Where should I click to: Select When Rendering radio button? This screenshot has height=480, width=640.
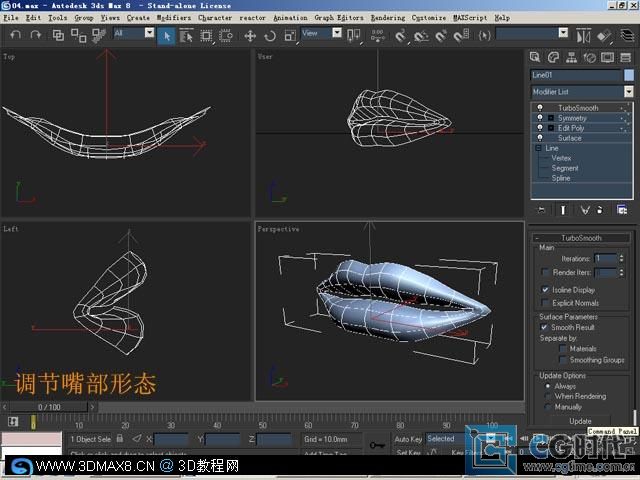(548, 396)
